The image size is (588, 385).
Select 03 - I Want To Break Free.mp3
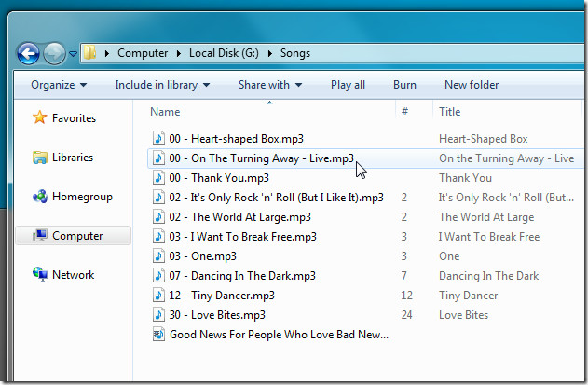(x=242, y=237)
